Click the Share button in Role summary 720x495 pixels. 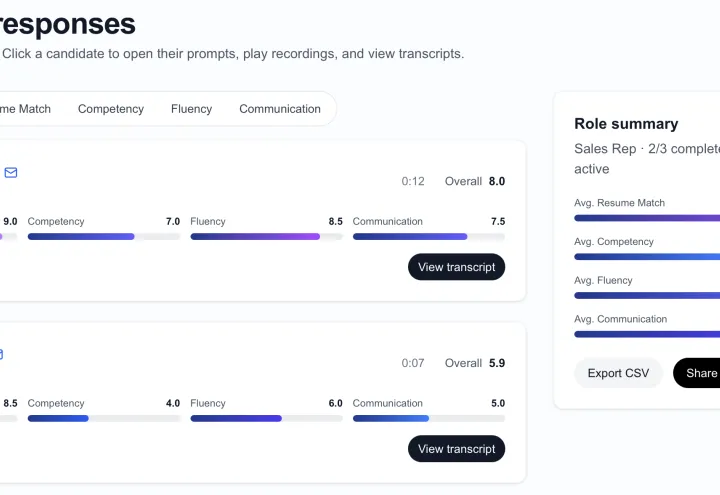pos(699,373)
